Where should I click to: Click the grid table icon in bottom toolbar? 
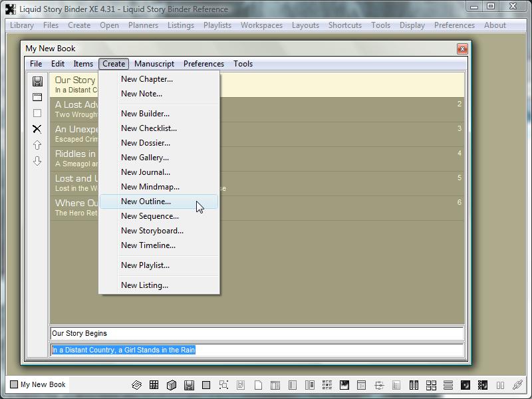point(154,385)
